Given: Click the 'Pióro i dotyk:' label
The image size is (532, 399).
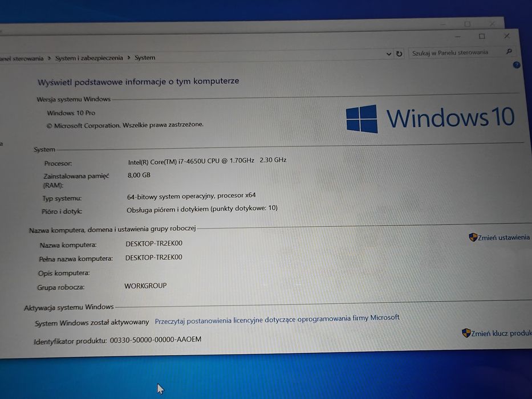Looking at the screenshot, I should 62,211.
